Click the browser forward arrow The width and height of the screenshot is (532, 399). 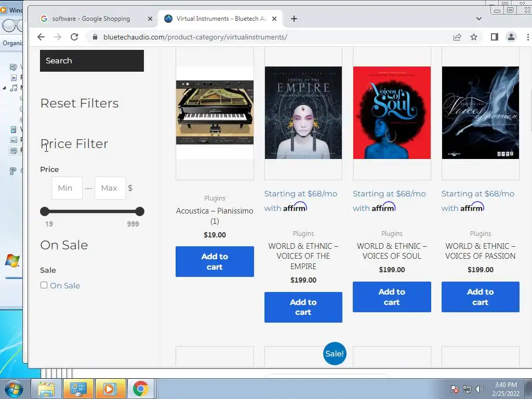[58, 37]
